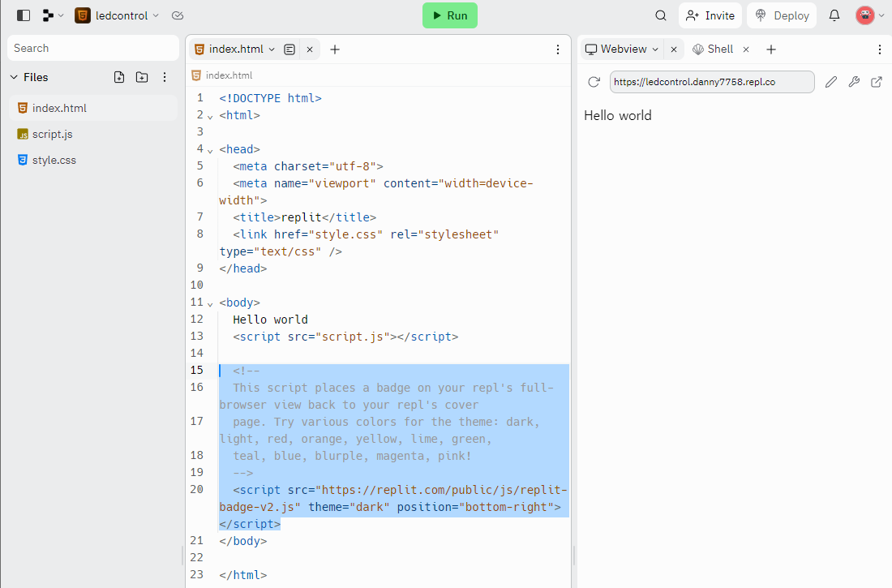Expand branch icon dropdown arrow

(61, 15)
